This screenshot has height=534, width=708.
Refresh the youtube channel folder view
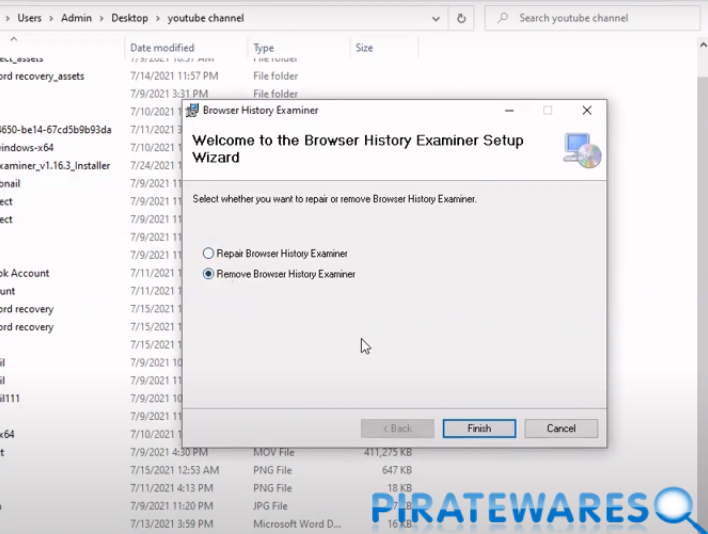(x=461, y=18)
